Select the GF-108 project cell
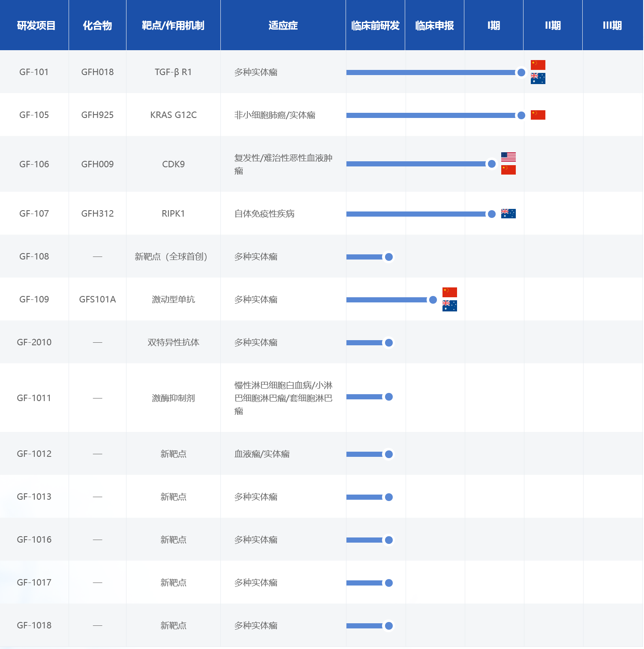Viewport: 644px width, 649px height. click(34, 257)
